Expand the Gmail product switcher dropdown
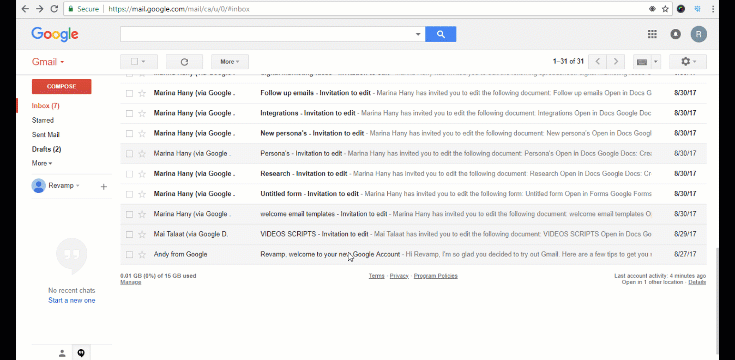This screenshot has width=735, height=360. [x=48, y=62]
